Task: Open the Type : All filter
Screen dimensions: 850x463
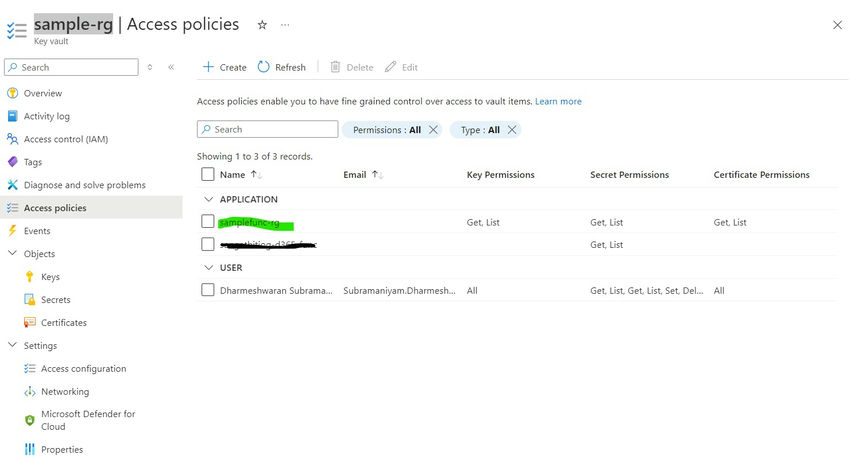Action: click(480, 130)
